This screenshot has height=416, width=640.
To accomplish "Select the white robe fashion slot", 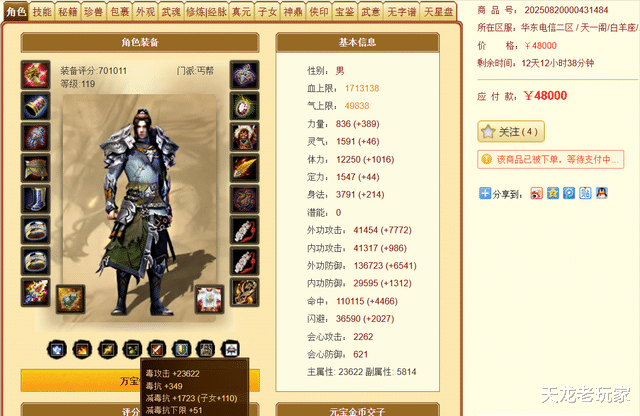I will click(210, 299).
